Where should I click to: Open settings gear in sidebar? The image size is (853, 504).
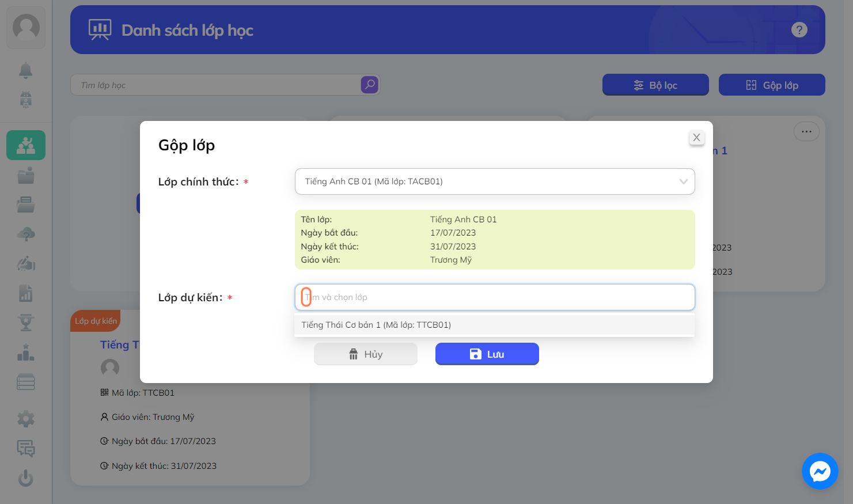pos(26,419)
